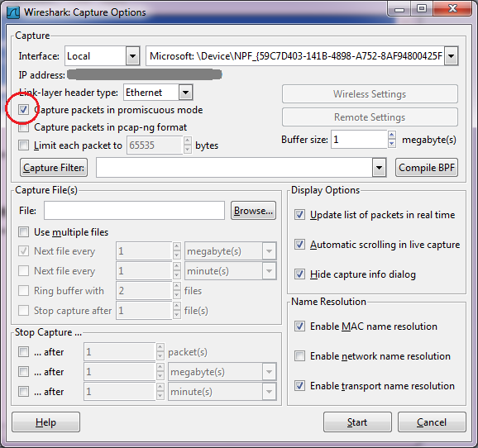The image size is (478, 448).
Task: Click the Wireshark shark fin title icon
Action: [13, 12]
